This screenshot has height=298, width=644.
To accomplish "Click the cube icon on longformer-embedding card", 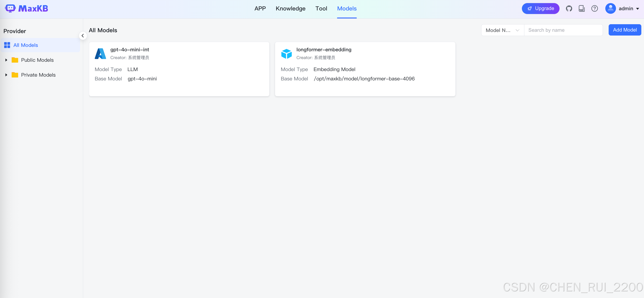I will tap(286, 54).
